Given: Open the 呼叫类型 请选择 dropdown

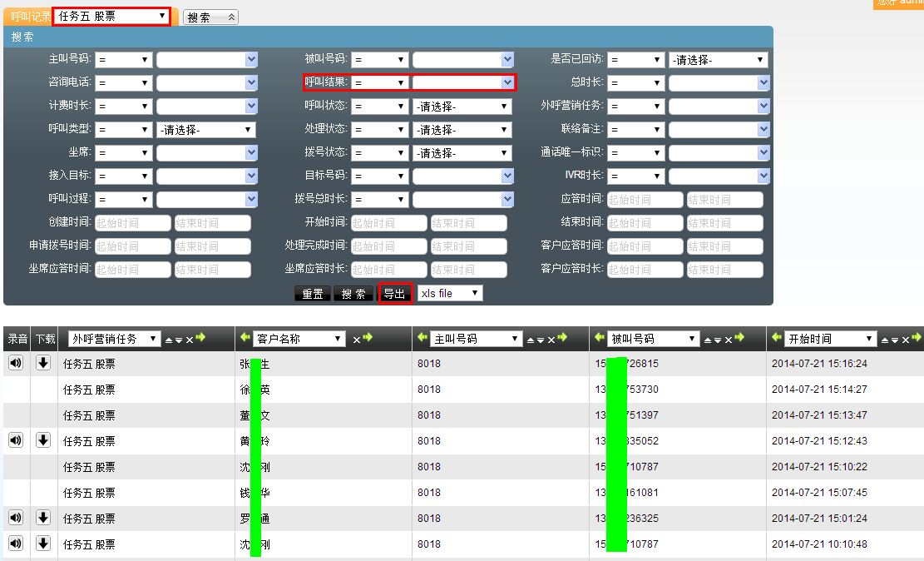Looking at the screenshot, I should (205, 130).
